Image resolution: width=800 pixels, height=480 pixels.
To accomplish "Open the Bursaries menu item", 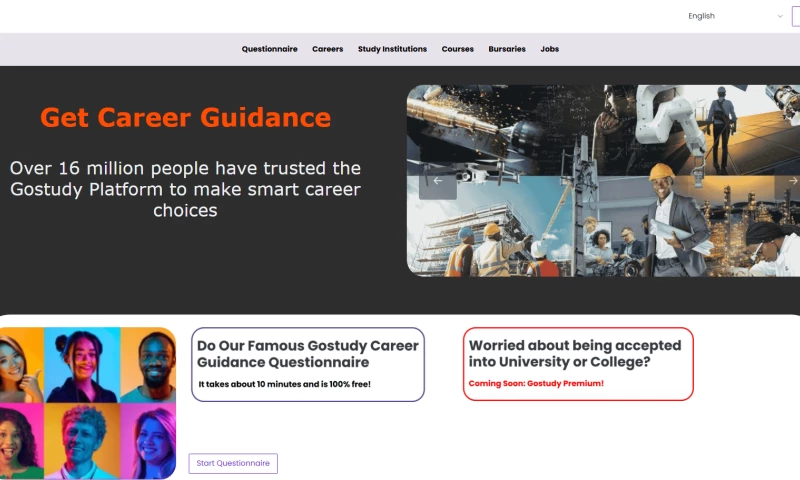I will click(x=507, y=49).
